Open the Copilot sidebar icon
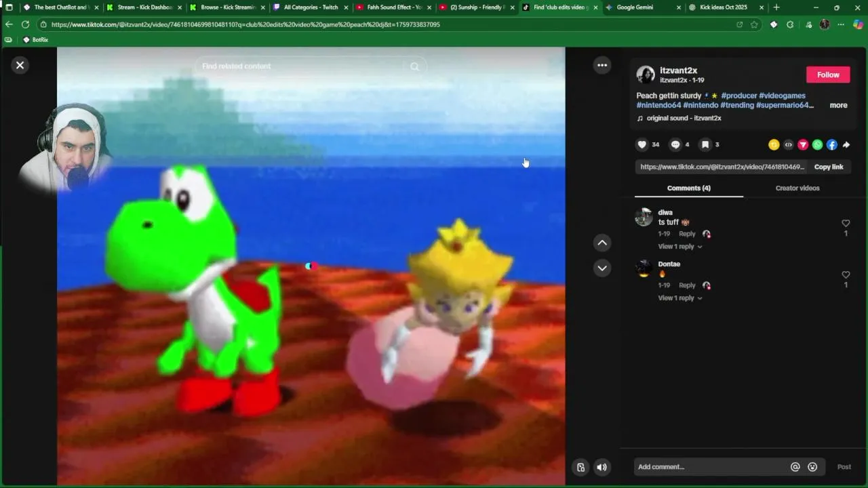The width and height of the screenshot is (868, 488). coord(858,24)
